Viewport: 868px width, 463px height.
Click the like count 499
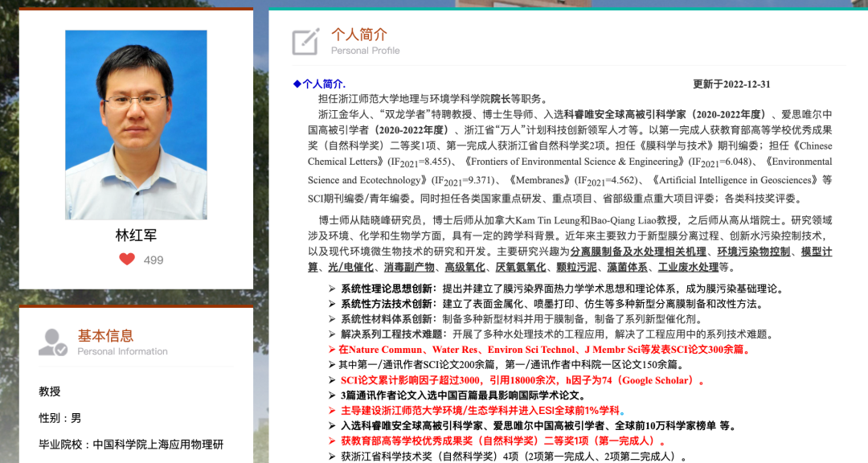(x=154, y=260)
